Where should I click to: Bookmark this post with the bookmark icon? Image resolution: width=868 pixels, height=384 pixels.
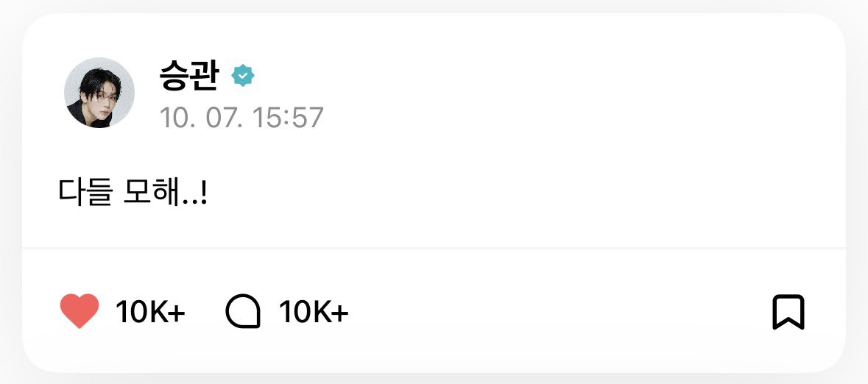click(x=788, y=312)
